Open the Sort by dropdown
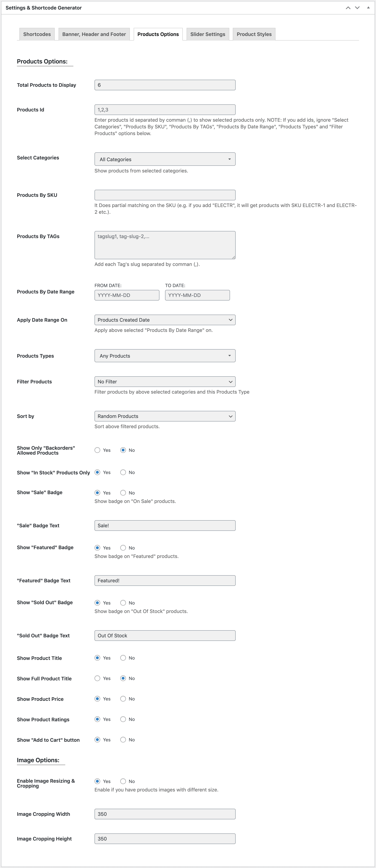The width and height of the screenshot is (376, 868). (165, 417)
